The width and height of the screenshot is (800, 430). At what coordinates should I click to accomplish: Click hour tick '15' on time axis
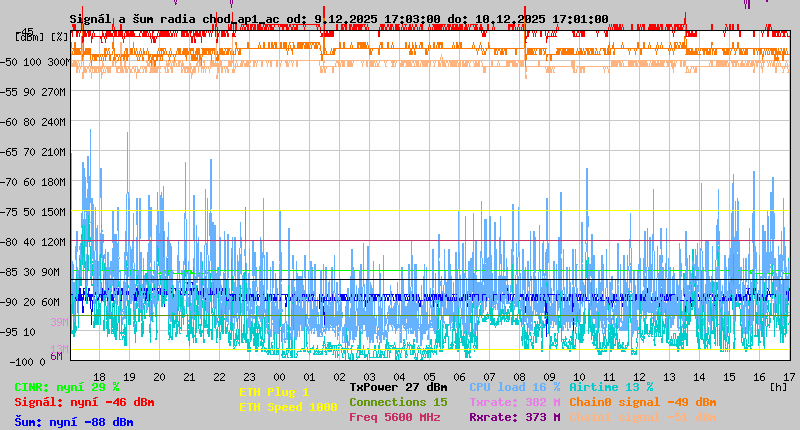[730, 377]
